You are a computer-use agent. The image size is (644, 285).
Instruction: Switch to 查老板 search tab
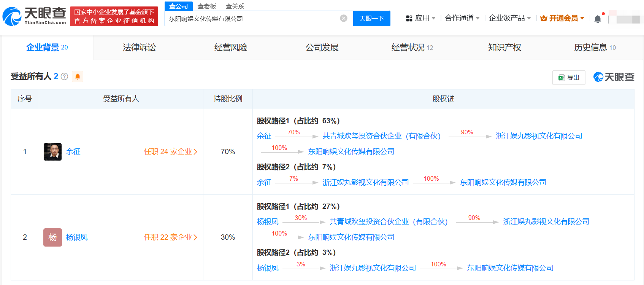point(207,6)
